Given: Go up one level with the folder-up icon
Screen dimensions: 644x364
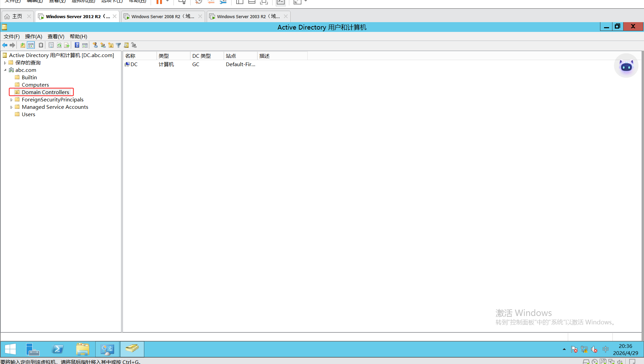Looking at the screenshot, I should click(23, 45).
